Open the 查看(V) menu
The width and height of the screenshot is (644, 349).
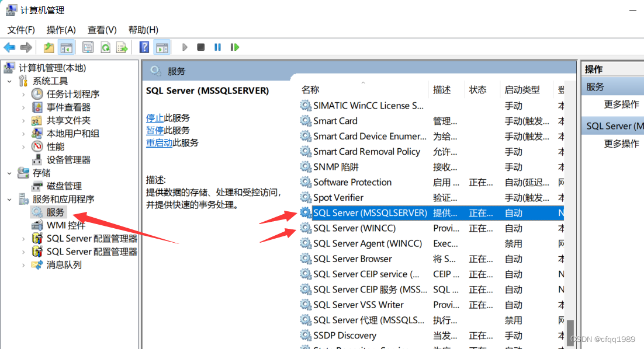point(102,30)
